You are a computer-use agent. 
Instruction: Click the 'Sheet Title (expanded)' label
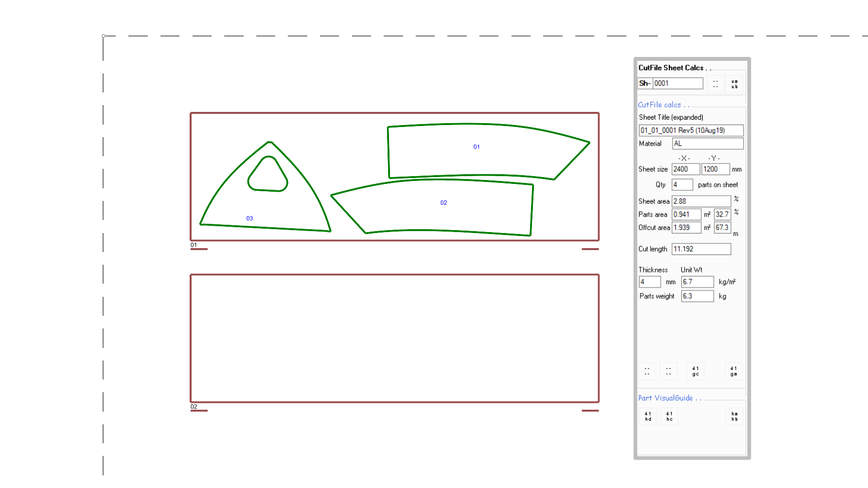[671, 117]
